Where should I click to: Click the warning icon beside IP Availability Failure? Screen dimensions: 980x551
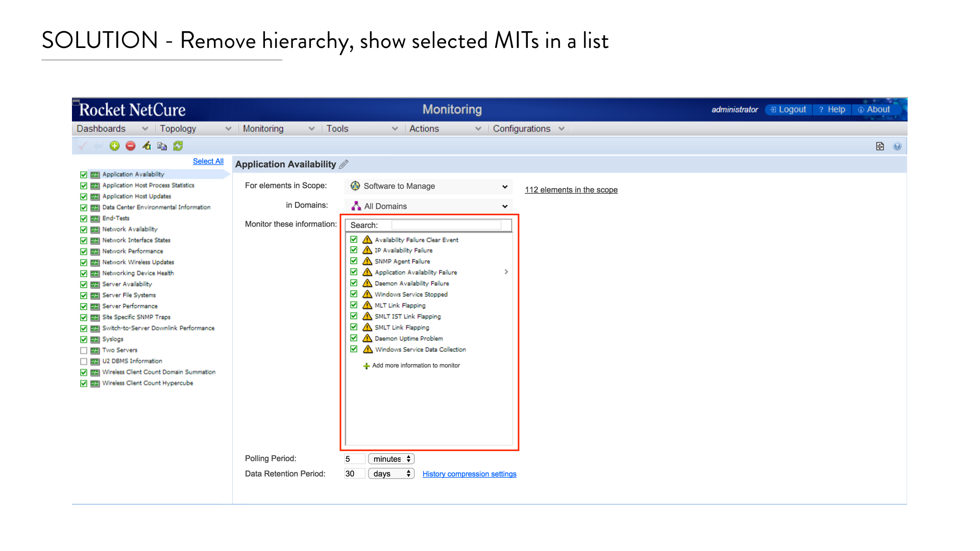(367, 250)
